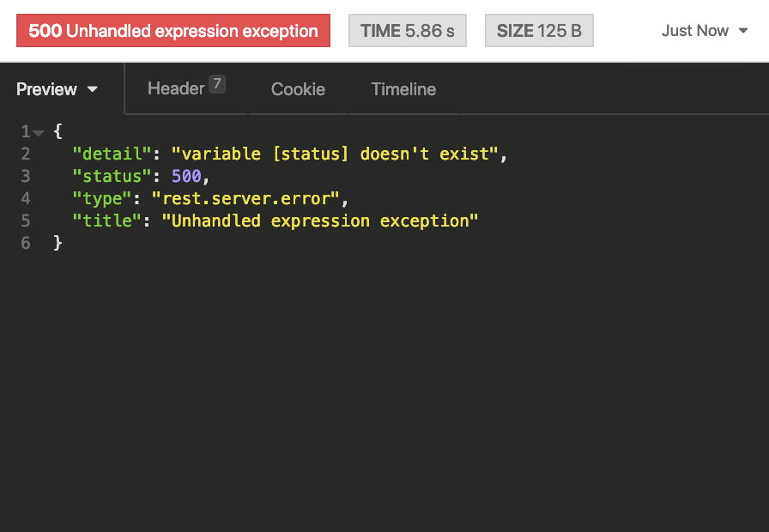This screenshot has height=532, width=769.
Task: Switch to the Header tab
Action: coord(176,88)
